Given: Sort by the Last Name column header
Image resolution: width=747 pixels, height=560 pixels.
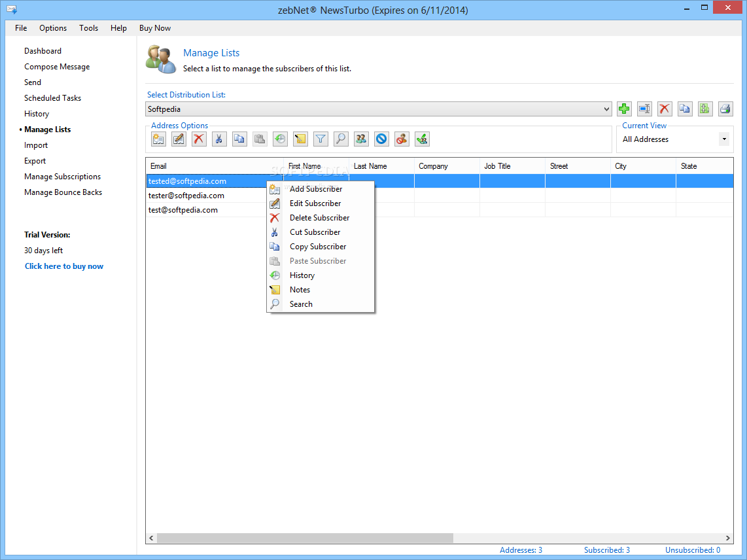Looking at the screenshot, I should pos(381,166).
